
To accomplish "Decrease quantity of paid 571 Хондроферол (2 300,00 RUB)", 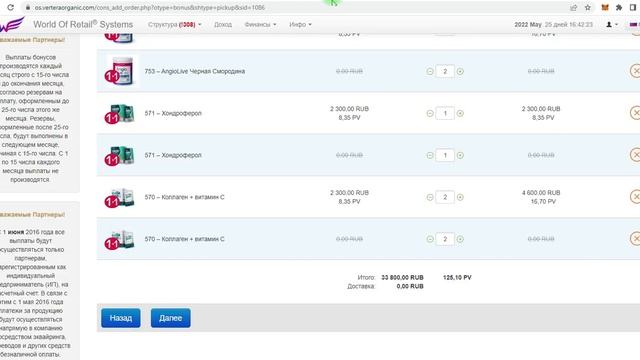I will (x=430, y=113).
